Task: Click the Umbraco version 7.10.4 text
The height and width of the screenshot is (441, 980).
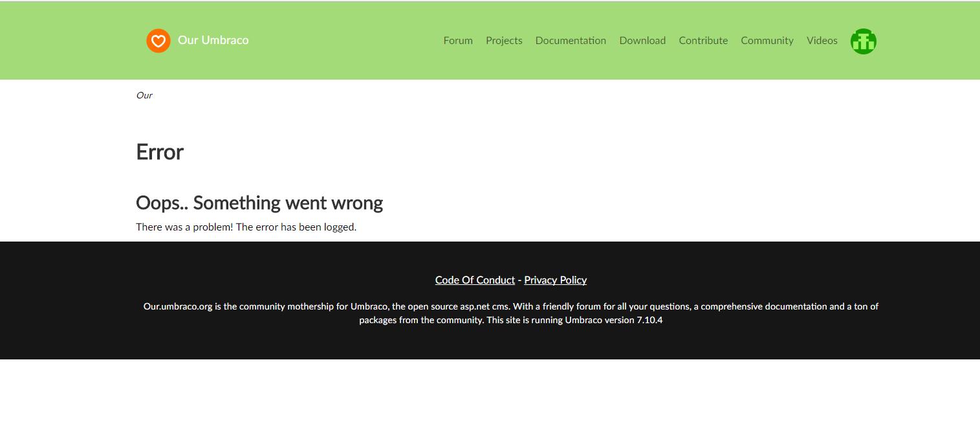Action: 613,320
